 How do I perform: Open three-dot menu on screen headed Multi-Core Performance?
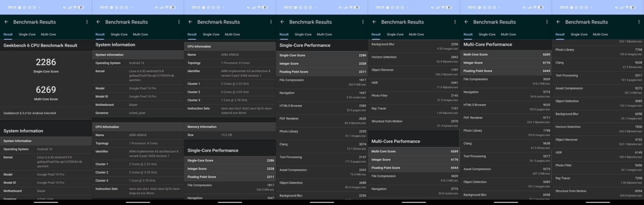coord(547,22)
